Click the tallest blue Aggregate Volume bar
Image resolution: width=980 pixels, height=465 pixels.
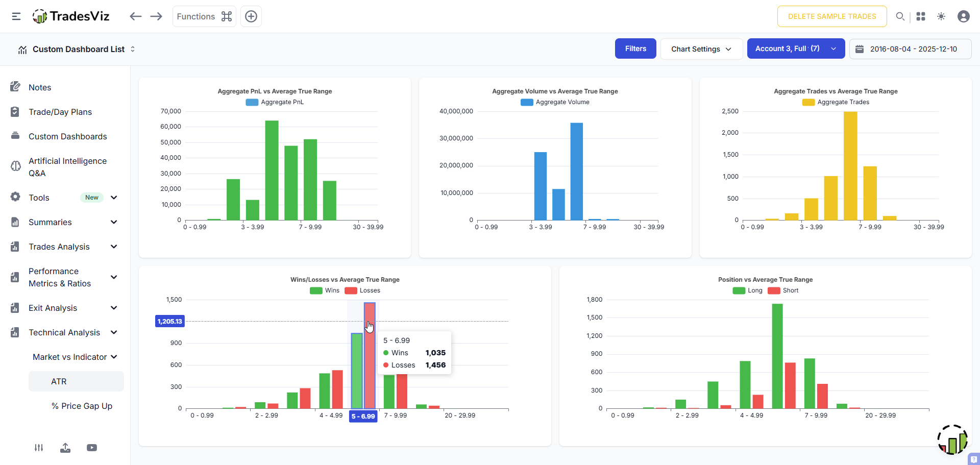pyautogui.click(x=577, y=172)
